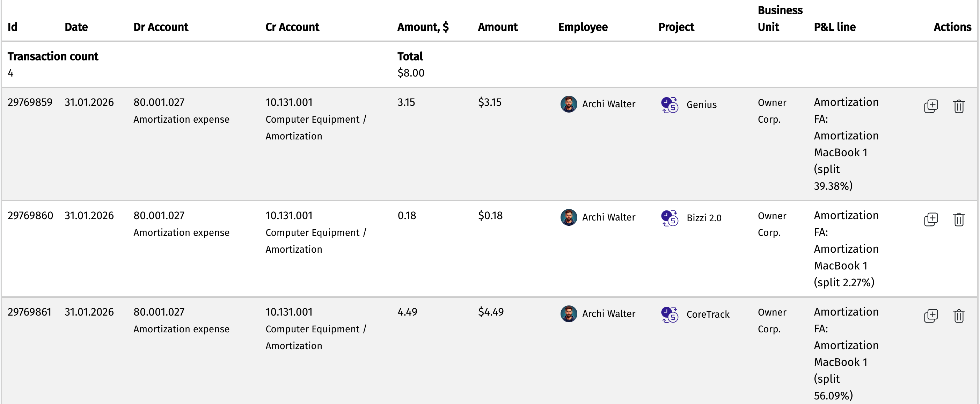The height and width of the screenshot is (404, 980).
Task: Click the Amount column header
Action: (498, 27)
